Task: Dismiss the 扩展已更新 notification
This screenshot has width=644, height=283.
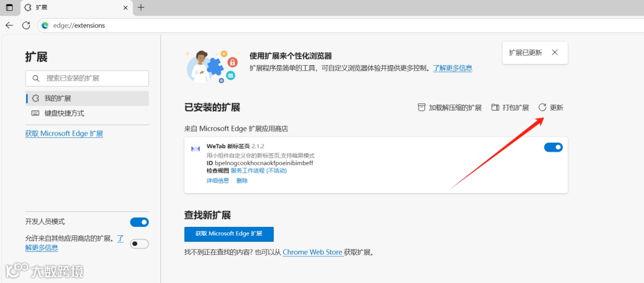Action: click(x=555, y=52)
